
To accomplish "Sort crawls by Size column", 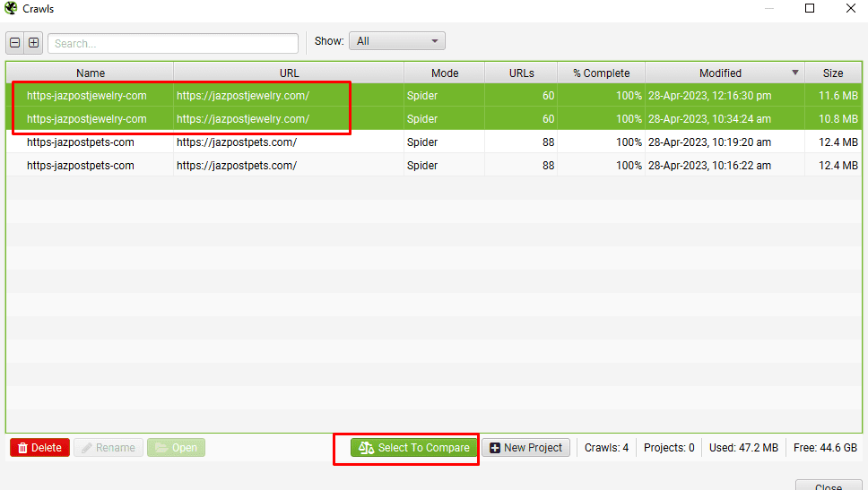I will coord(832,73).
